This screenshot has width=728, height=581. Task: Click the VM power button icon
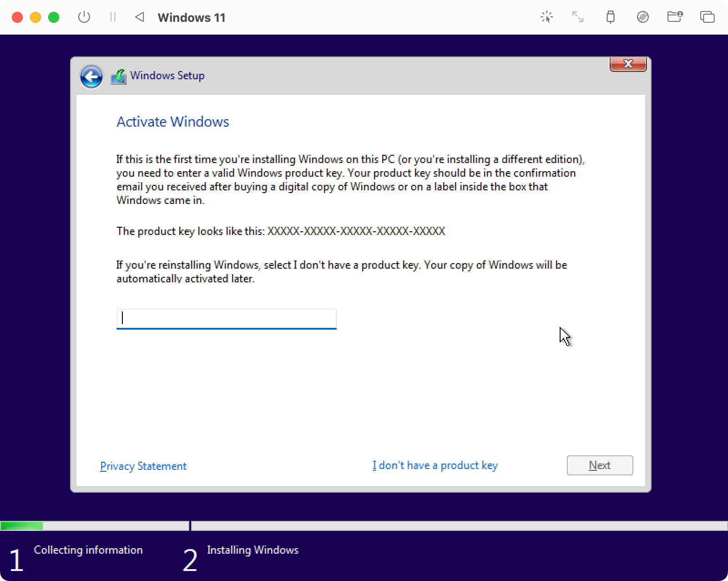pyautogui.click(x=84, y=17)
